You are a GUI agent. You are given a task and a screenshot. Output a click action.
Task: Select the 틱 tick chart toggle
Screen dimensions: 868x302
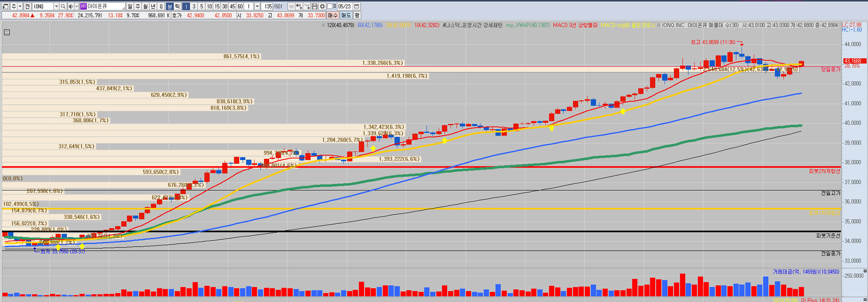(x=177, y=6)
